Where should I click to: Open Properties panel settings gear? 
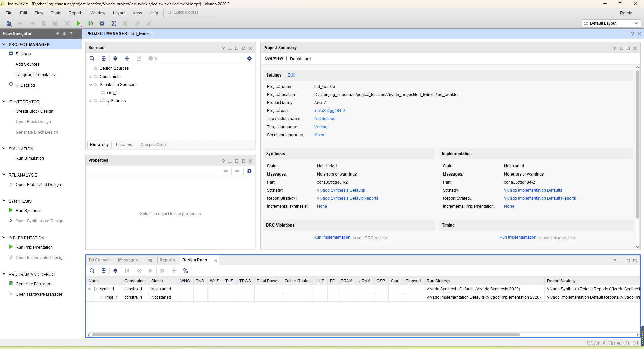[249, 171]
